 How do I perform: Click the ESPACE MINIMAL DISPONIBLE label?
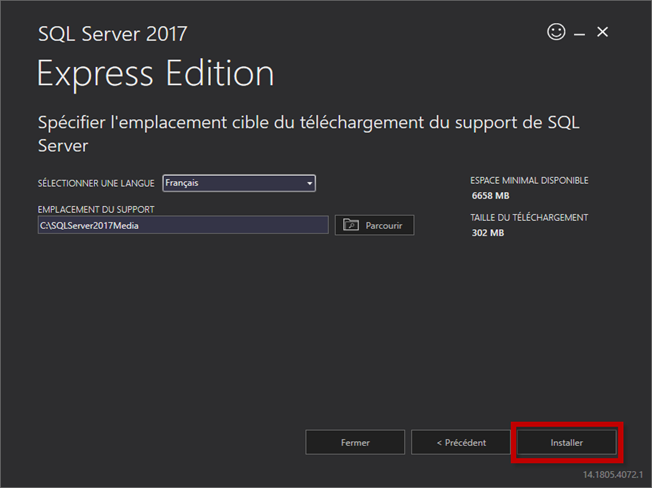pyautogui.click(x=529, y=181)
